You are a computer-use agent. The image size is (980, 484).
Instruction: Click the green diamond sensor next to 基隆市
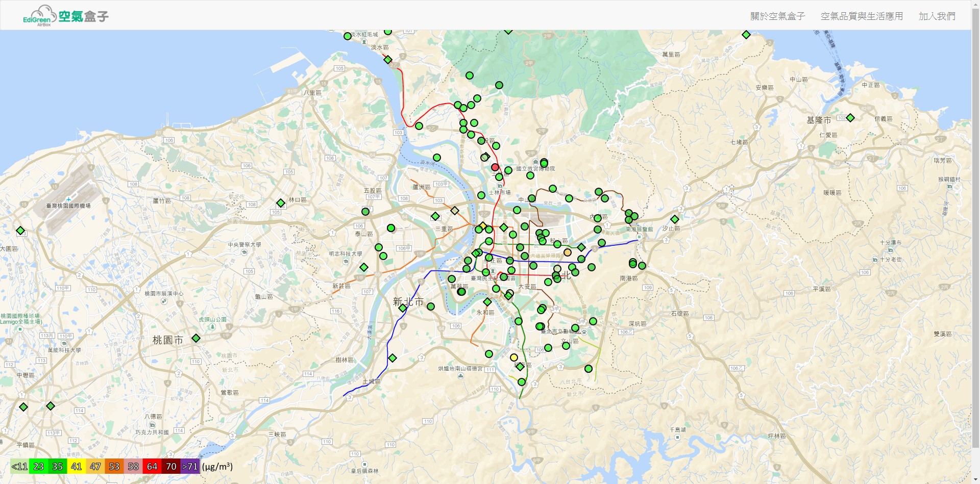[x=850, y=118]
